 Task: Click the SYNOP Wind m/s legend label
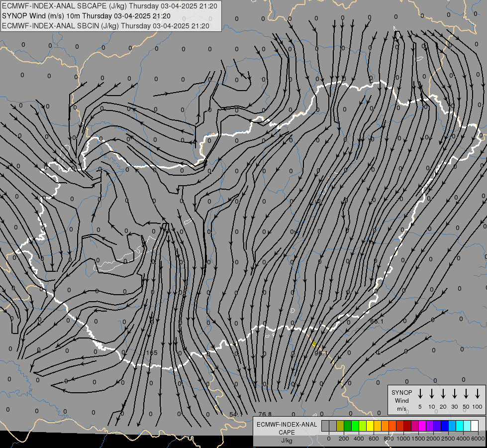pos(401,400)
